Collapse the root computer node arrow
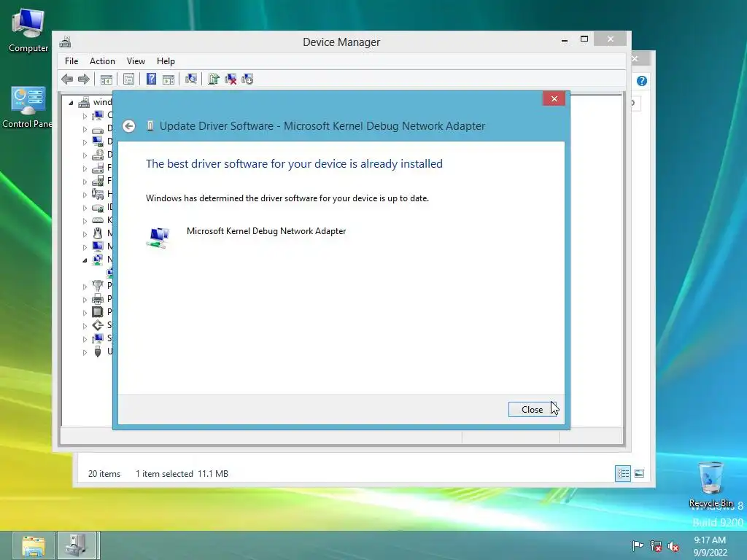This screenshot has width=747, height=560. pos(71,102)
